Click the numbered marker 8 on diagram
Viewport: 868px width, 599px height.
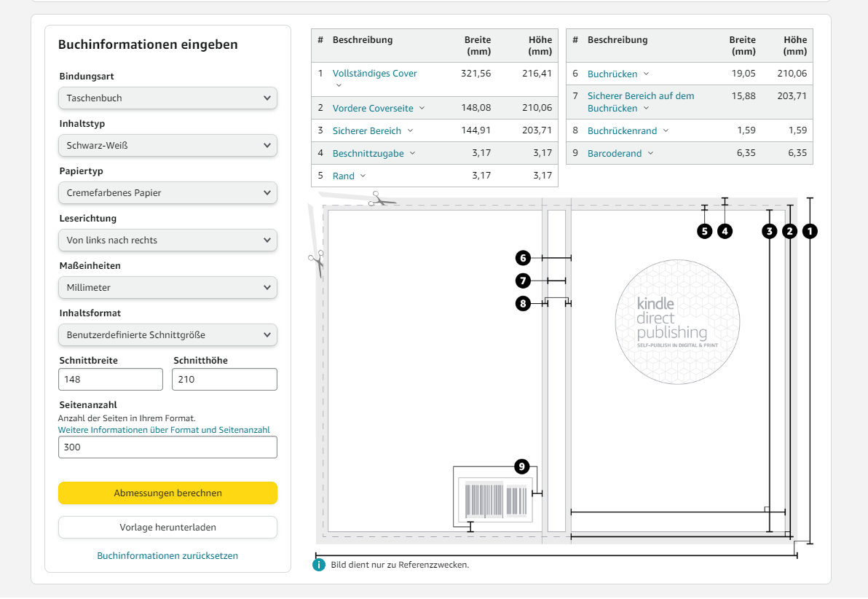[x=522, y=303]
